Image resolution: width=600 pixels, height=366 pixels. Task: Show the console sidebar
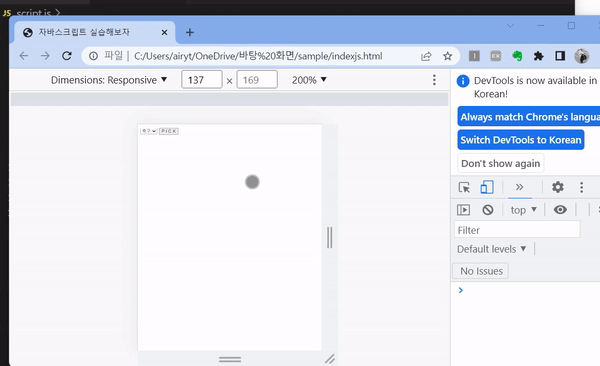463,210
